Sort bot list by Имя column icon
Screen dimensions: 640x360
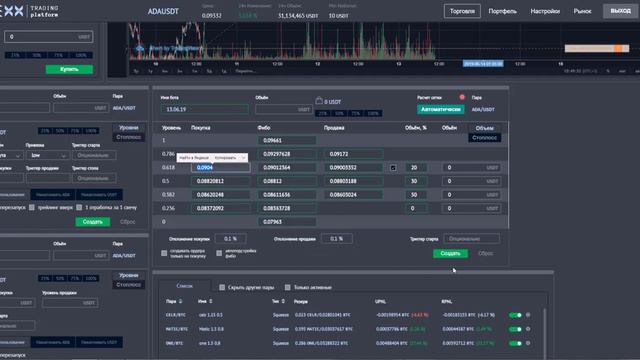pyautogui.click(x=211, y=301)
